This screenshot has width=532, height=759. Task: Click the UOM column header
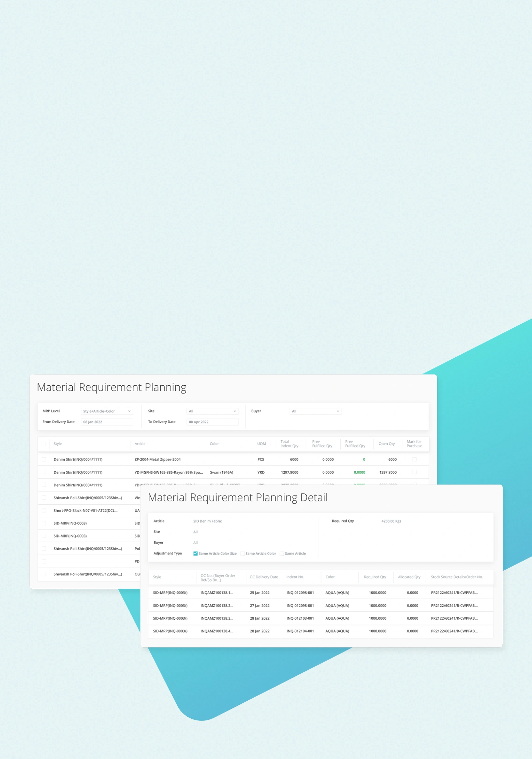pyautogui.click(x=261, y=444)
